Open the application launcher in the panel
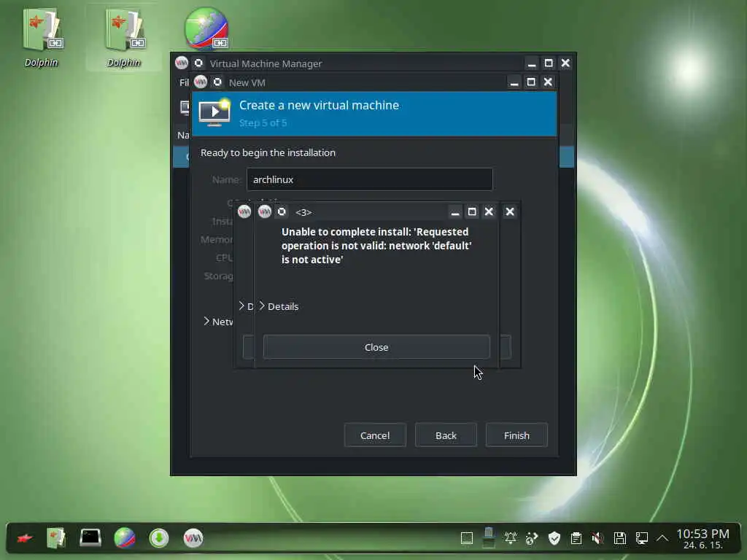The height and width of the screenshot is (560, 747). (x=25, y=539)
